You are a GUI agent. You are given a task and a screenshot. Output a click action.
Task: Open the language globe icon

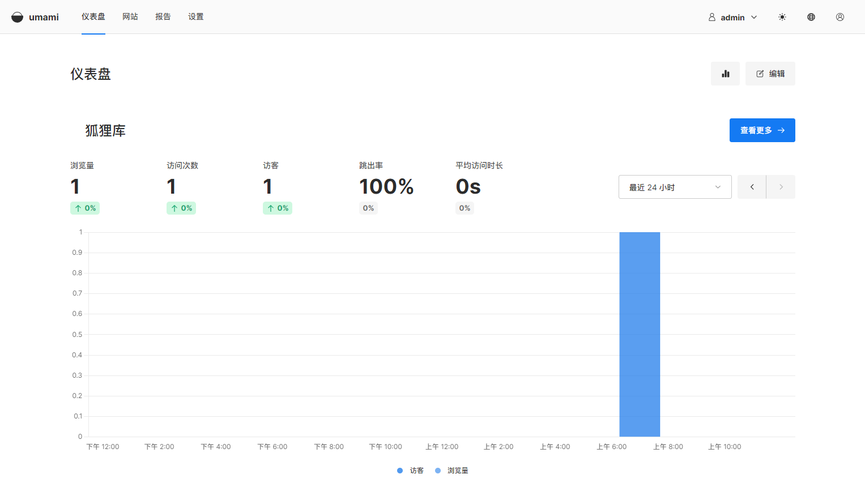(811, 17)
